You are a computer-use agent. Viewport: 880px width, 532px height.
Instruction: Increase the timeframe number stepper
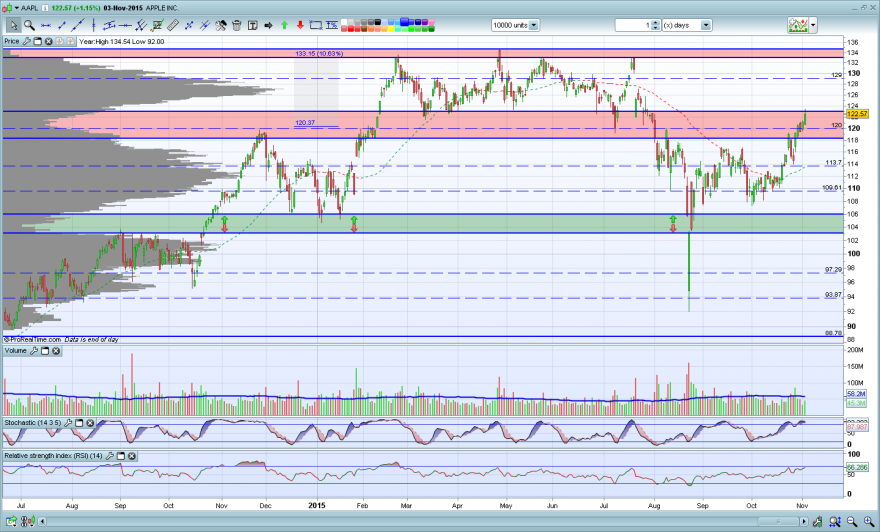[655, 22]
